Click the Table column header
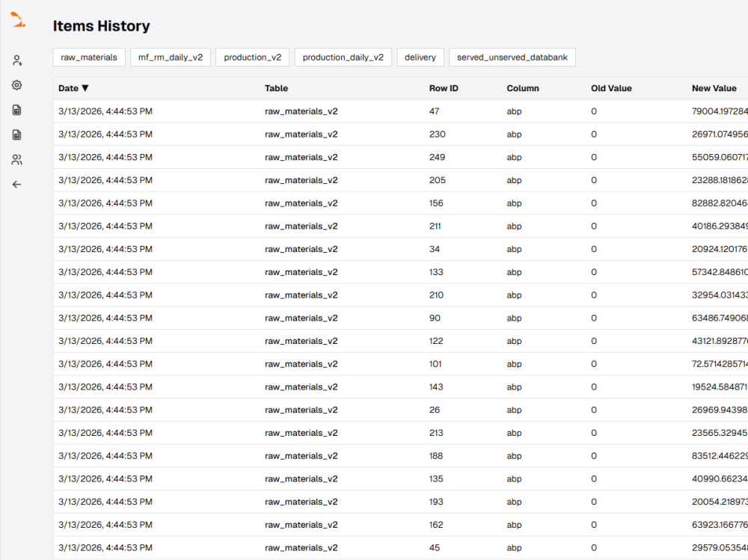Image resolution: width=748 pixels, height=560 pixels. [x=276, y=88]
